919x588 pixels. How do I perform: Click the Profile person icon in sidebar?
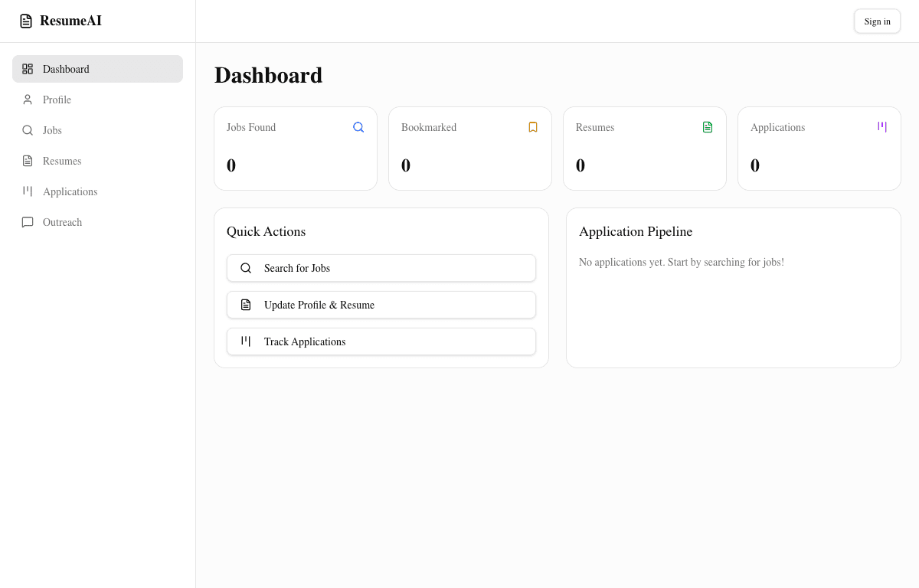(28, 100)
